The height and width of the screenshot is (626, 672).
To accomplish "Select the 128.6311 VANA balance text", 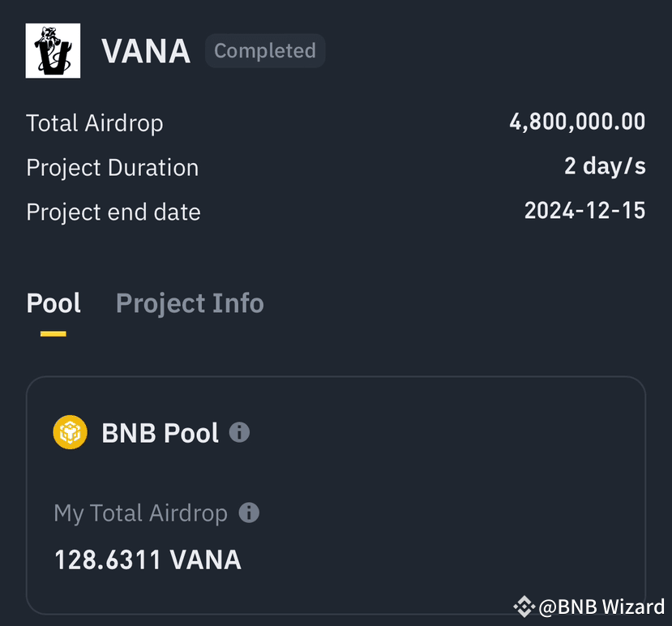I will point(148,560).
